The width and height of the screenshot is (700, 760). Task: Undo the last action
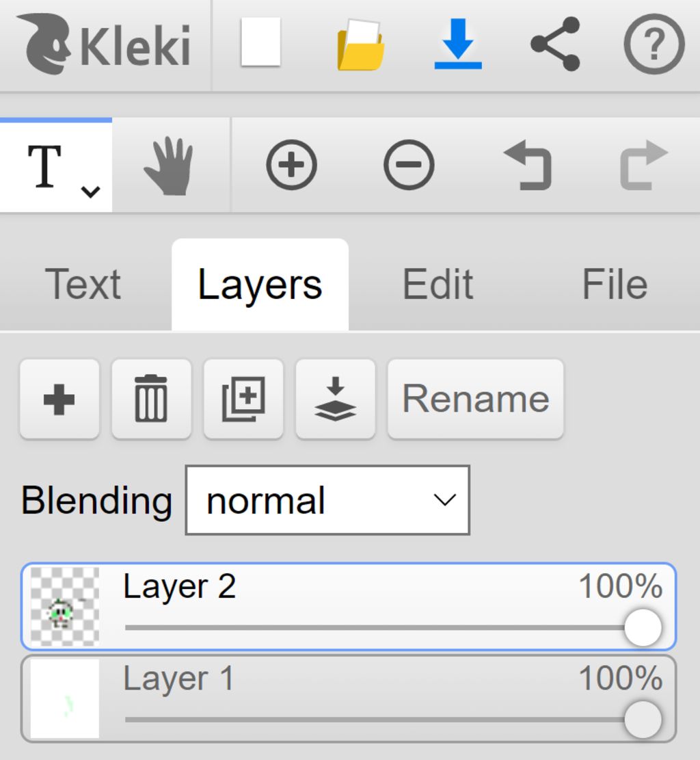click(527, 165)
